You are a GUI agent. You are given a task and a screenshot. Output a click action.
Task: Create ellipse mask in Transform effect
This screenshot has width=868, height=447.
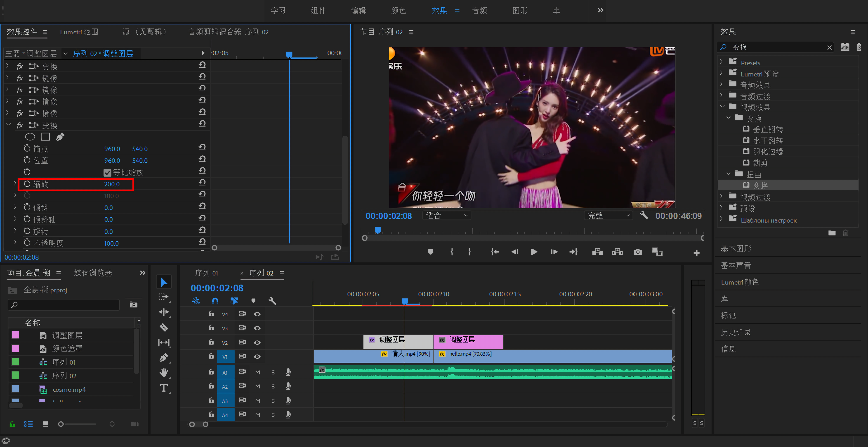30,137
